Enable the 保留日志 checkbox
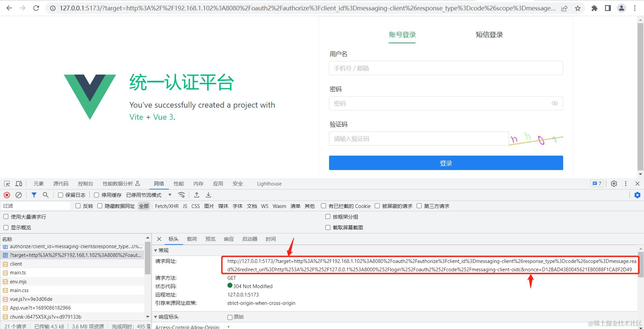Image resolution: width=644 pixels, height=329 pixels. 60,195
